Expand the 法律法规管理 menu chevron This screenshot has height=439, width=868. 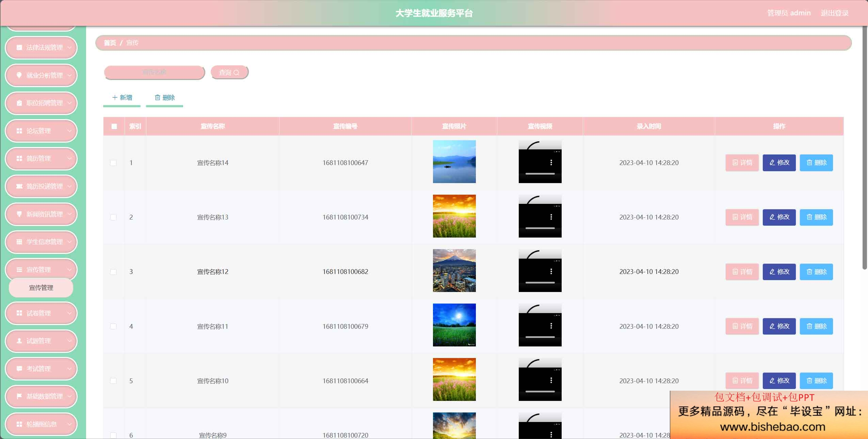tap(69, 48)
